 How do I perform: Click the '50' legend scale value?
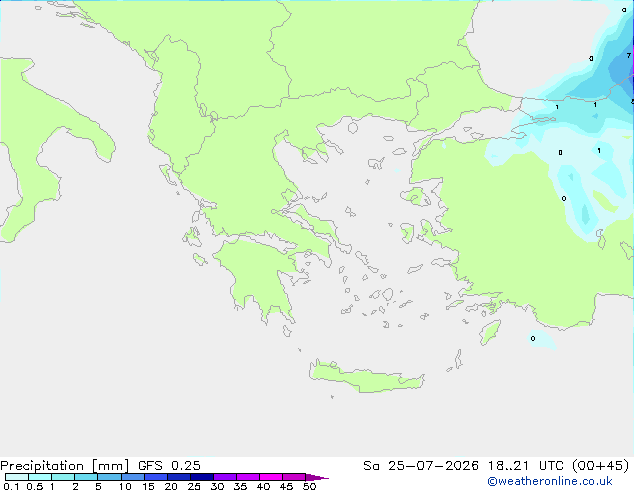(x=309, y=486)
